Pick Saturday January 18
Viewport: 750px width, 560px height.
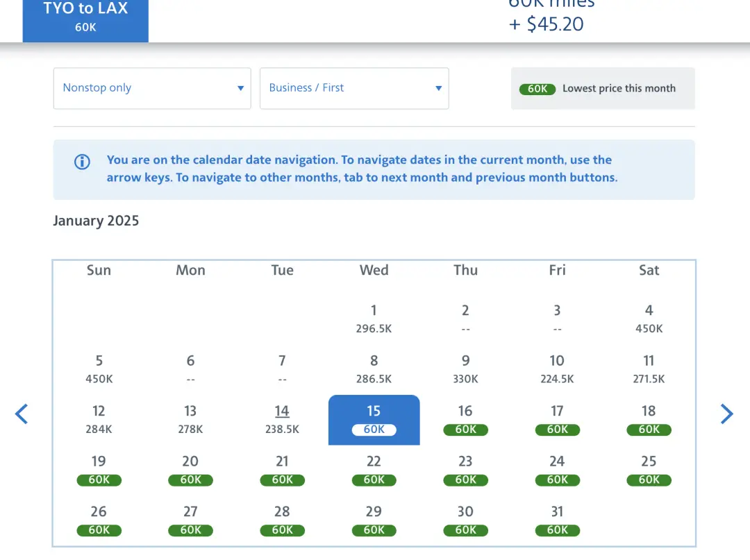tap(649, 419)
